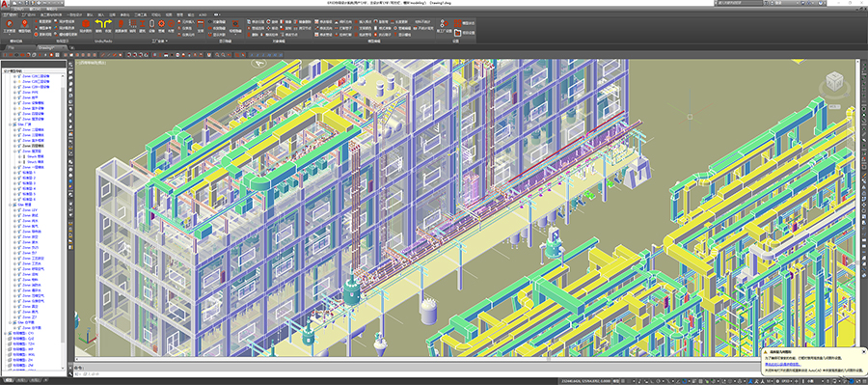The width and height of the screenshot is (868, 385).
Task: Click the yellow Undo arrow
Action: tap(99, 24)
